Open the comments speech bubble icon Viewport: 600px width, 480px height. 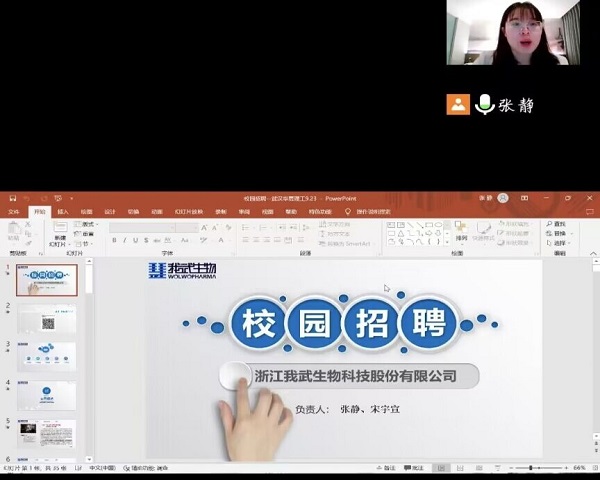coord(590,212)
